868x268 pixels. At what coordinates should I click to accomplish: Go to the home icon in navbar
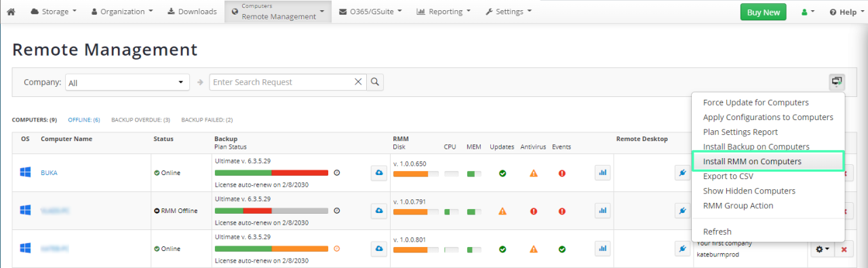[11, 12]
